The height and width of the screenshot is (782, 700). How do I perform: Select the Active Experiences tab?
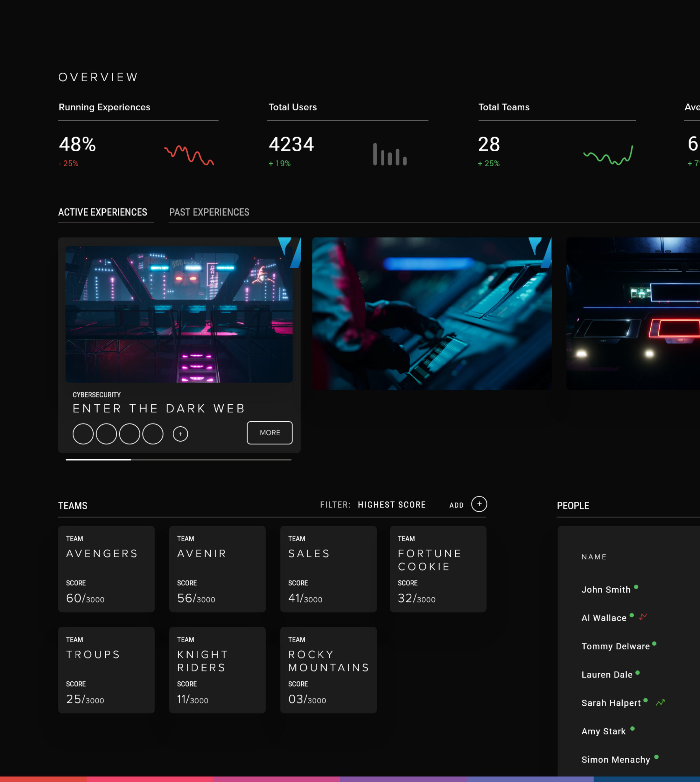click(x=103, y=212)
